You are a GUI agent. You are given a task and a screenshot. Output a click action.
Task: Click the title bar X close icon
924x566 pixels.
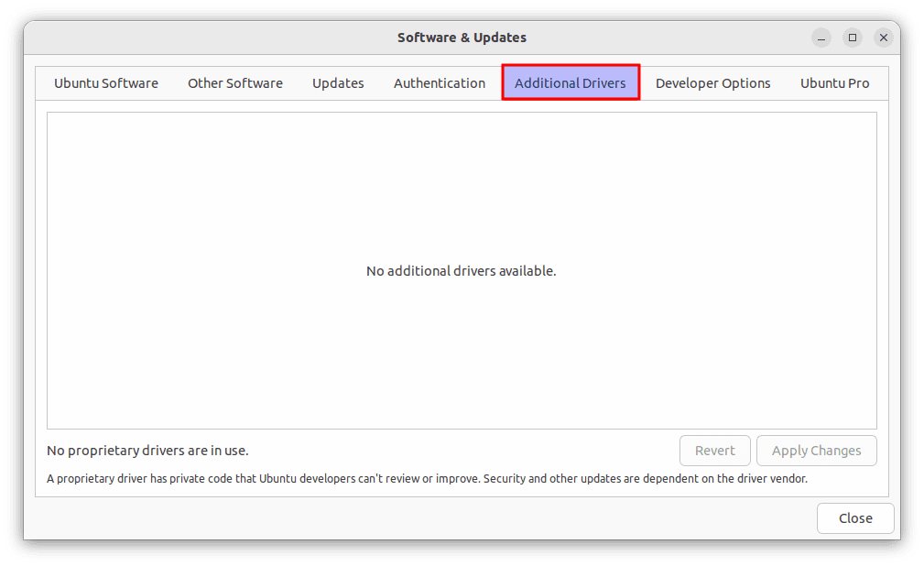coord(884,38)
